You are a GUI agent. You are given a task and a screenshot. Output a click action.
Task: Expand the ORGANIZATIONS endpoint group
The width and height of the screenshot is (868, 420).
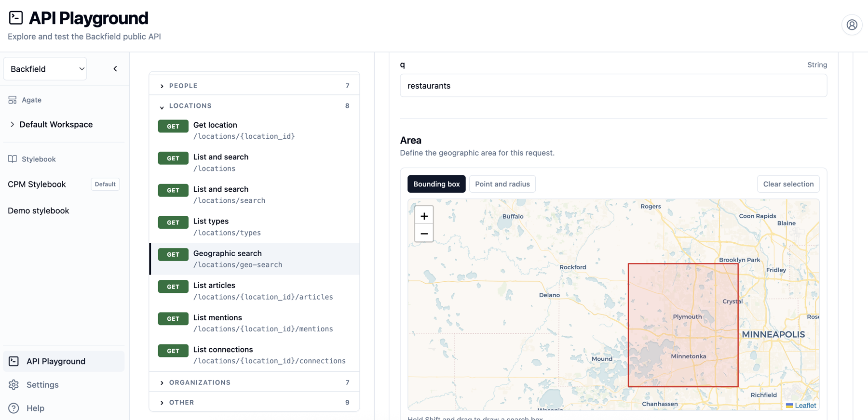(254, 382)
